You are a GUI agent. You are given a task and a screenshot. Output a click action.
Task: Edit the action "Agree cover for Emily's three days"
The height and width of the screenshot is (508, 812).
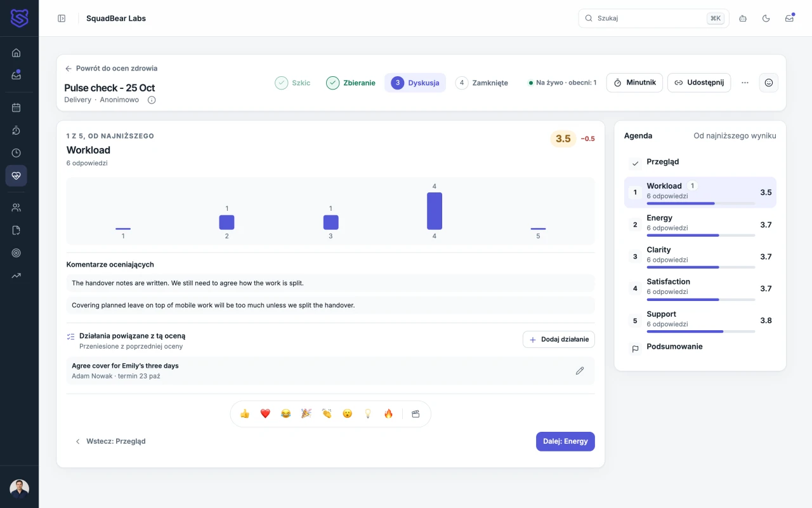click(x=579, y=371)
